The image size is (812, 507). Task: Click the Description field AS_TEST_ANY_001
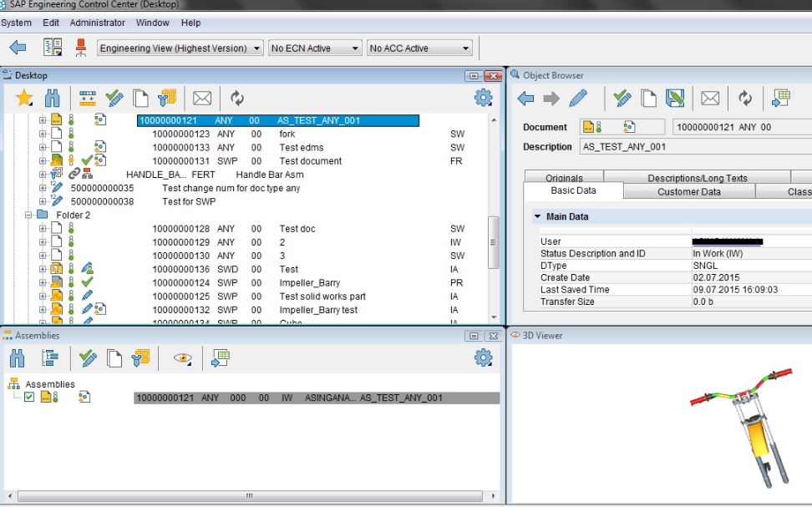[x=696, y=146]
